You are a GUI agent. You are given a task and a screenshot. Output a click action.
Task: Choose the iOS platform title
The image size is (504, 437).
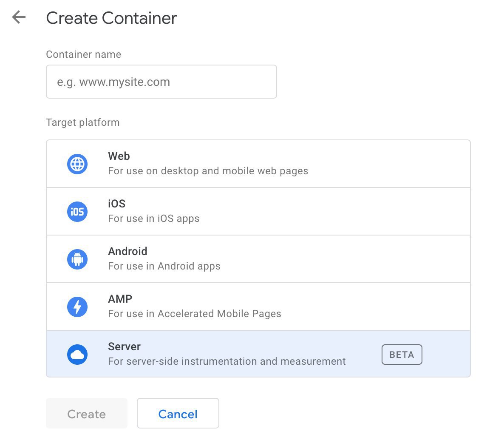click(x=117, y=204)
